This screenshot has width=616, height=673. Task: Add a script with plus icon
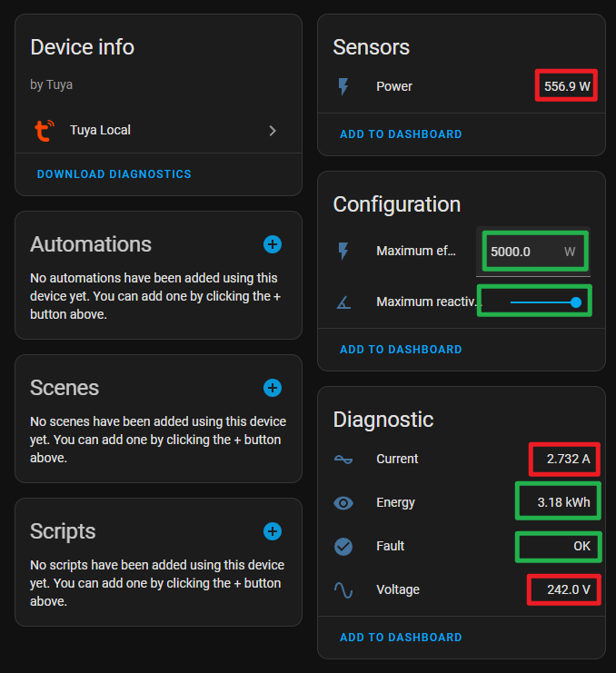273,531
